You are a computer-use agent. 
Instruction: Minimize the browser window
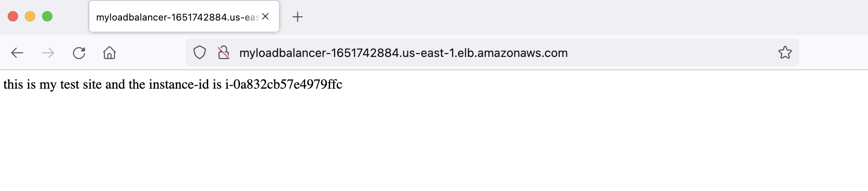click(30, 16)
